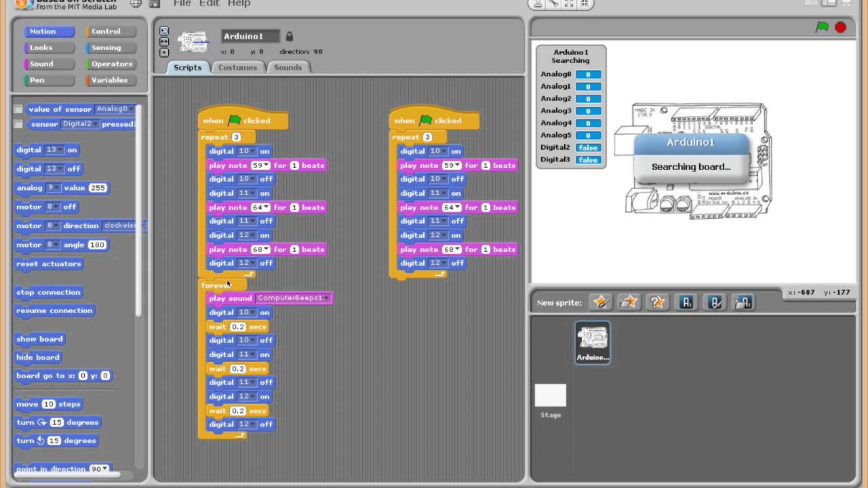The height and width of the screenshot is (488, 868).
Task: Click the hide board block
Action: coord(38,357)
